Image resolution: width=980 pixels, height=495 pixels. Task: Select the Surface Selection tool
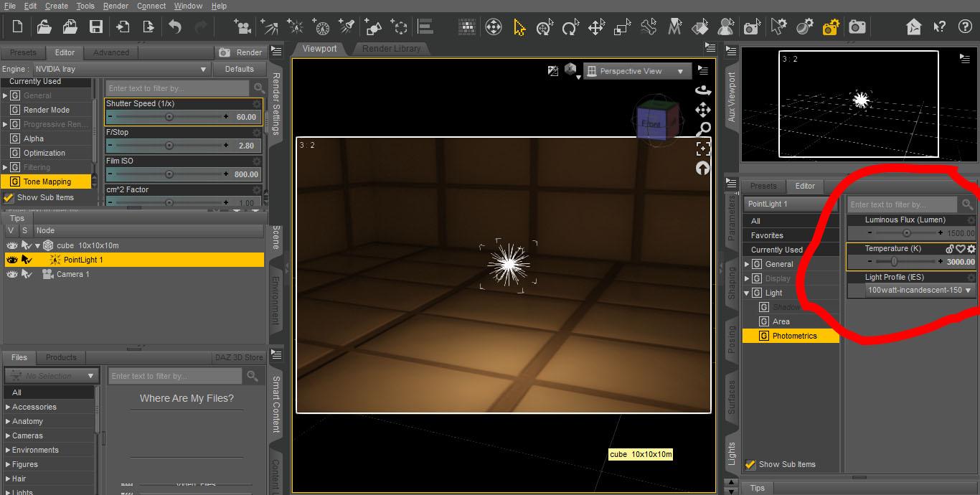pyautogui.click(x=699, y=27)
